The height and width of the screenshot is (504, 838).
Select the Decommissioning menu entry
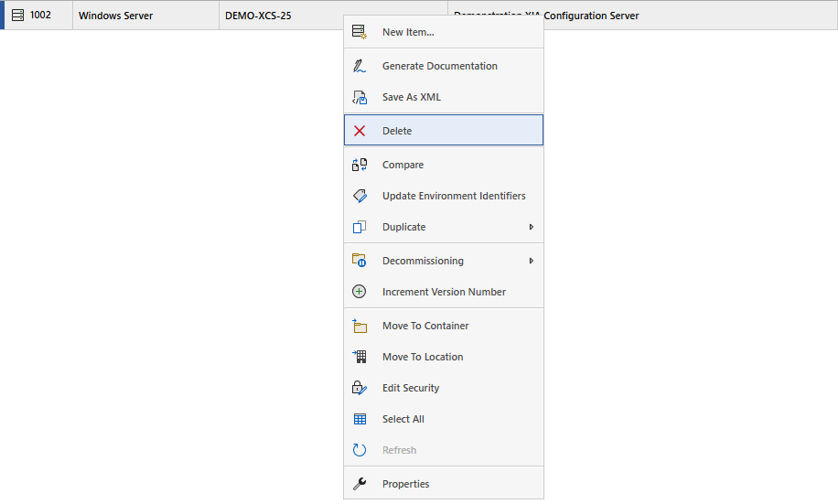click(x=423, y=261)
